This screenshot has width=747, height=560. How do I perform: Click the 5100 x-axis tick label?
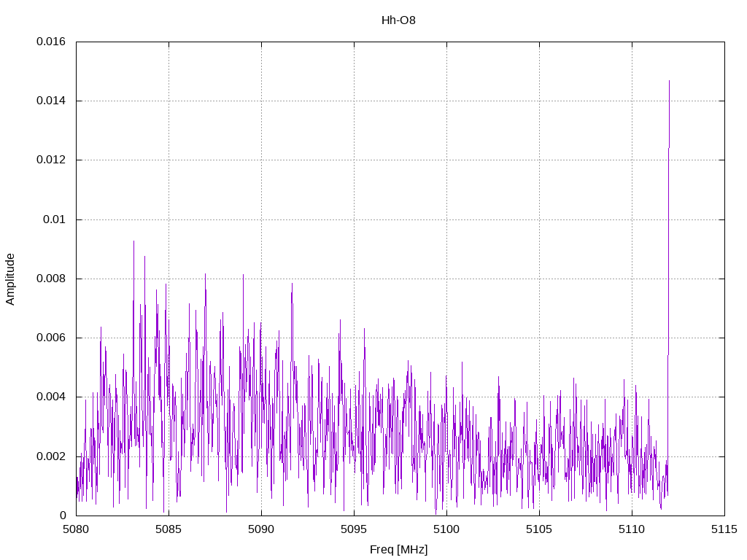[446, 529]
